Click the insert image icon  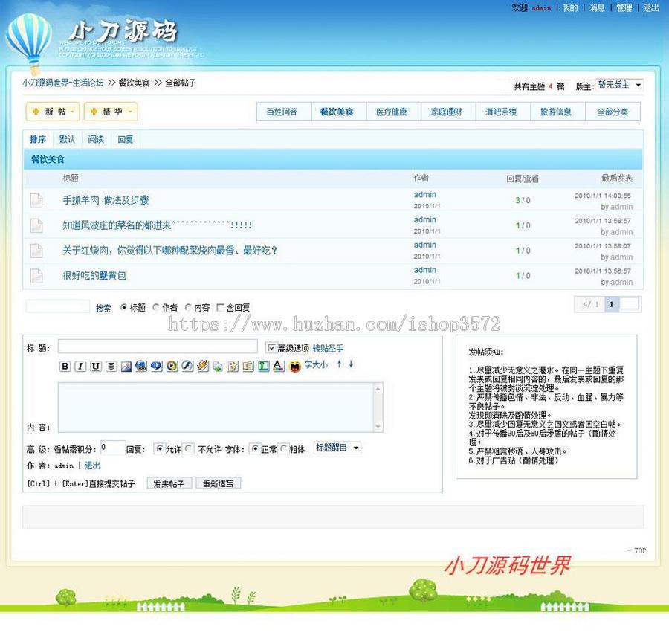click(126, 366)
